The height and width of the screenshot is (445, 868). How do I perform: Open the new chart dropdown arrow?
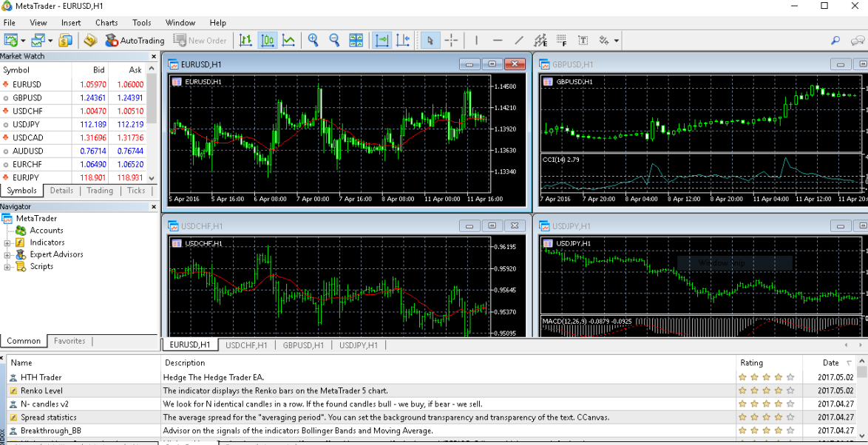coord(23,41)
